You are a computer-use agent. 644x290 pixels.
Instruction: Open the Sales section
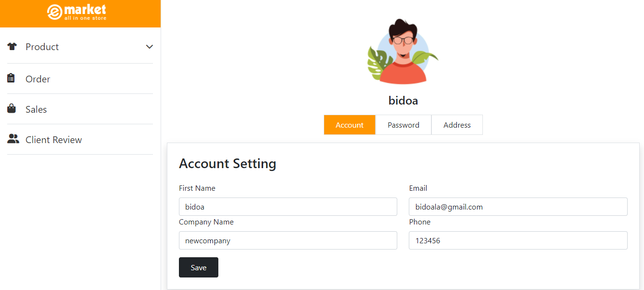(x=36, y=109)
